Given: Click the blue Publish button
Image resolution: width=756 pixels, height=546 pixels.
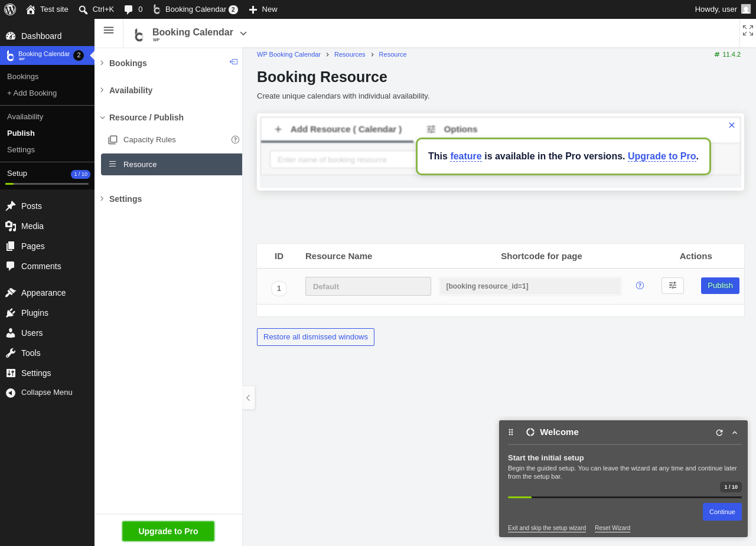Looking at the screenshot, I should click(x=720, y=286).
